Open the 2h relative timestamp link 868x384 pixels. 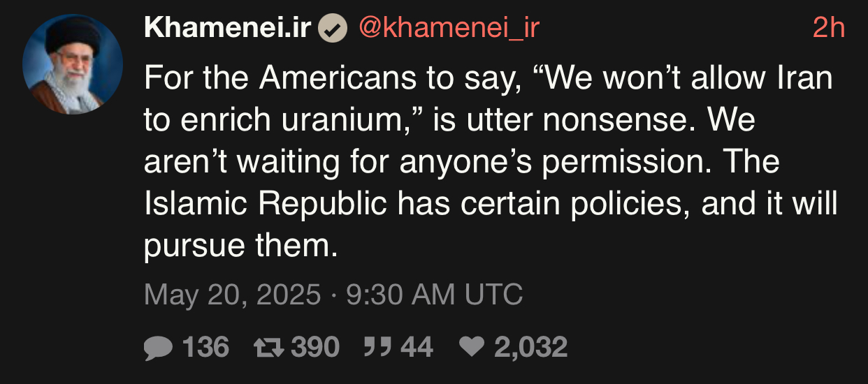tap(829, 28)
